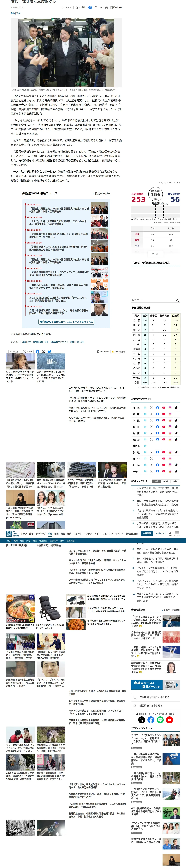Select the 外交 sub-navigation item

(22, 540)
